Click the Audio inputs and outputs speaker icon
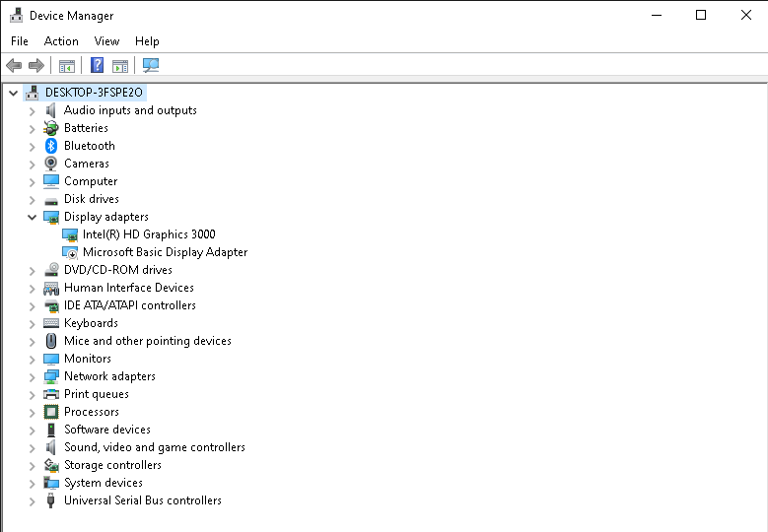The image size is (768, 532). tap(51, 110)
